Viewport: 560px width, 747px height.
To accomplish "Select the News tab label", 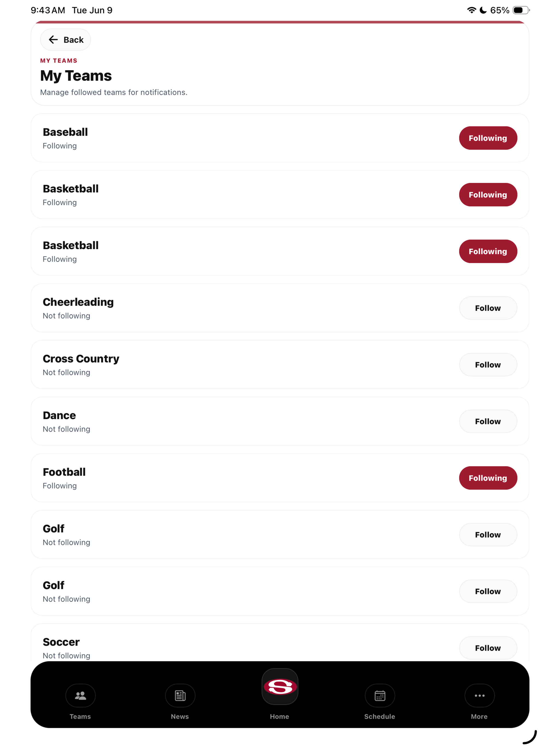I will pyautogui.click(x=180, y=716).
